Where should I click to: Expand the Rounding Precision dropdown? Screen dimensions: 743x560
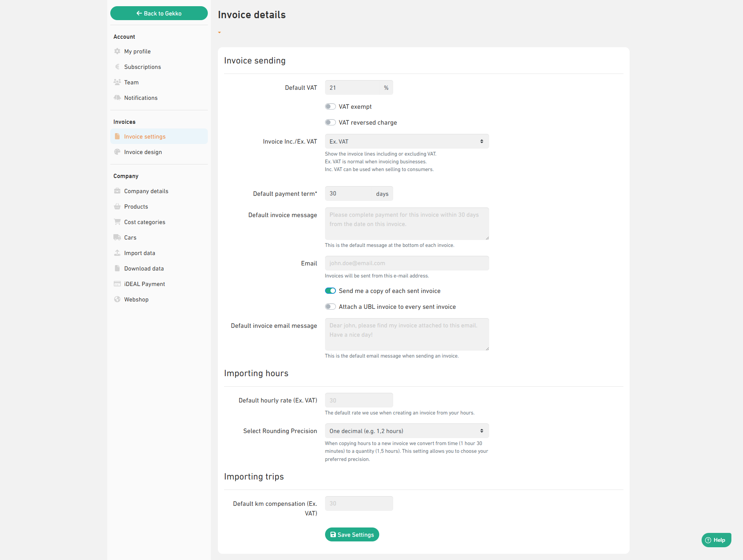(406, 431)
